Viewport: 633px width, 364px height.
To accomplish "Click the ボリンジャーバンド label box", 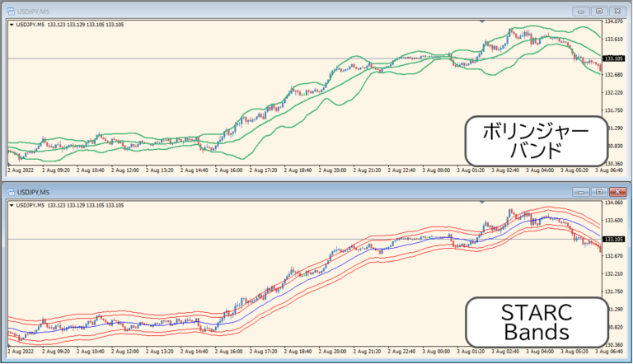I will (x=523, y=140).
